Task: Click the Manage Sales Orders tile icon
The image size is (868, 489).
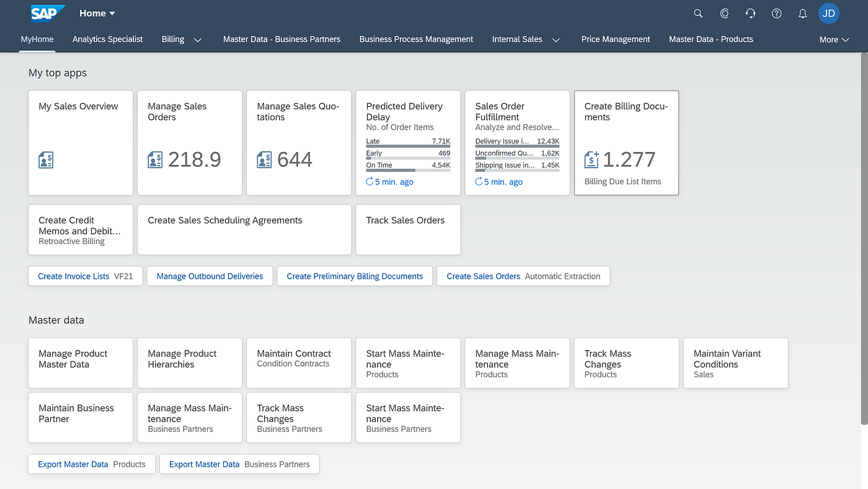Action: pyautogui.click(x=155, y=160)
